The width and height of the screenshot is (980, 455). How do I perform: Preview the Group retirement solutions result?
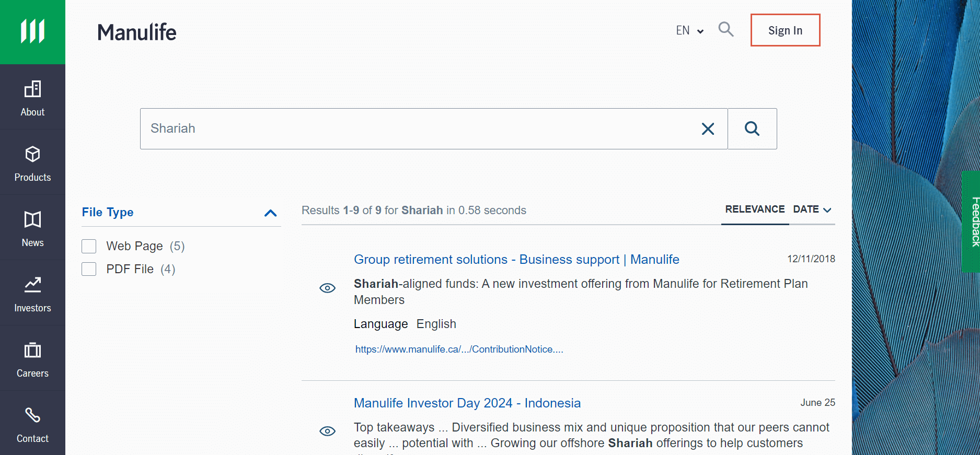pyautogui.click(x=327, y=288)
